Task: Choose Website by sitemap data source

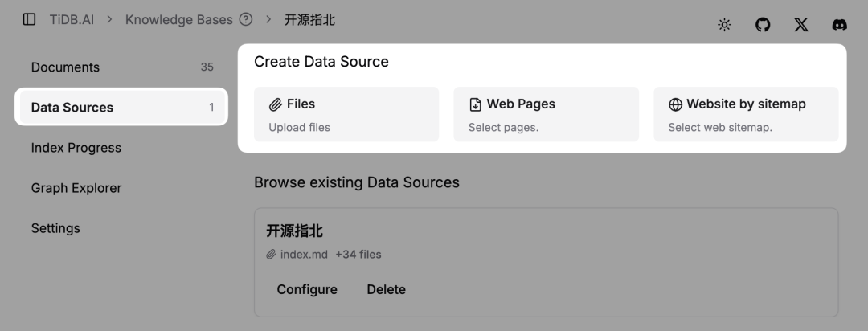Action: point(745,113)
